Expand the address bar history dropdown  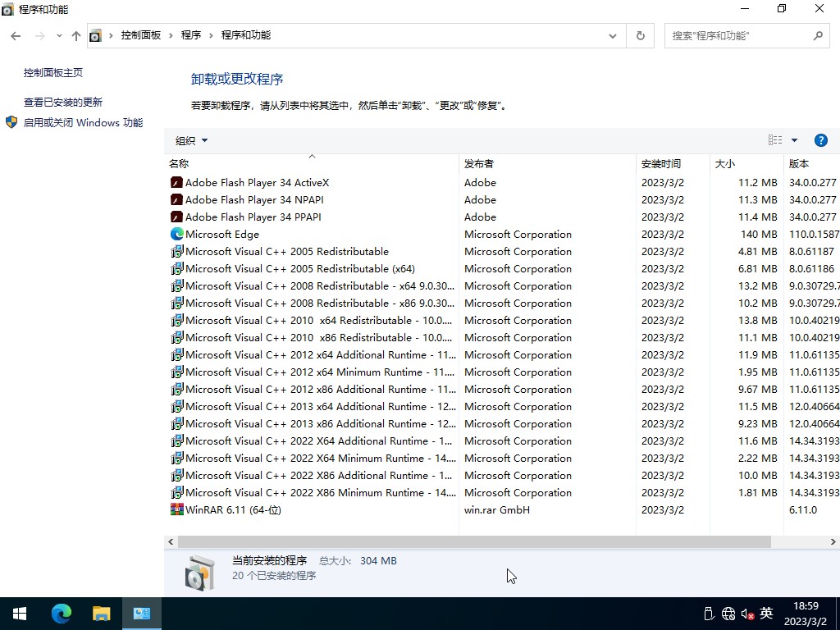[613, 35]
